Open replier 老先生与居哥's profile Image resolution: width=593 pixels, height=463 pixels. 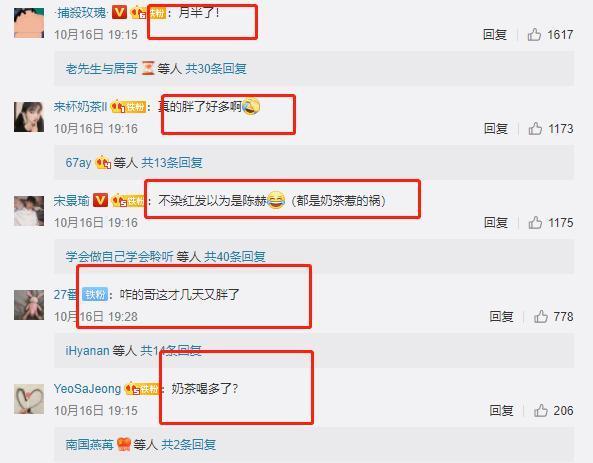click(101, 69)
